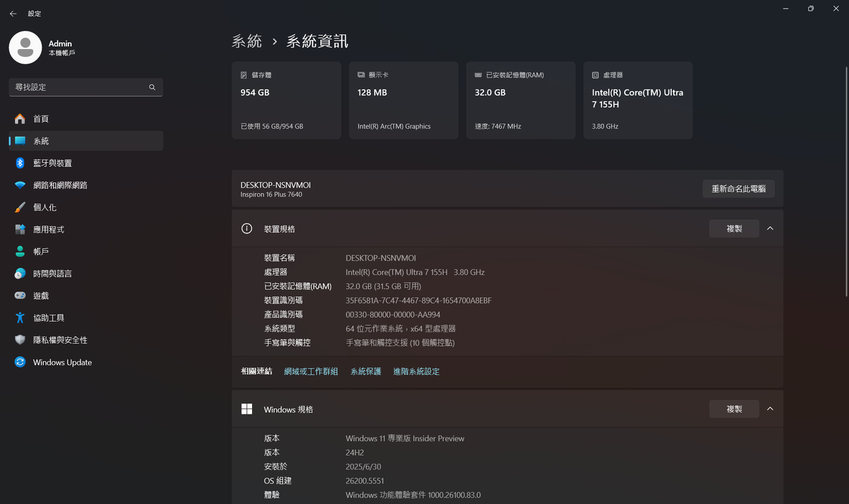Image resolution: width=849 pixels, height=504 pixels.
Task: Open 帳戶 person icon
Action: coord(20,251)
